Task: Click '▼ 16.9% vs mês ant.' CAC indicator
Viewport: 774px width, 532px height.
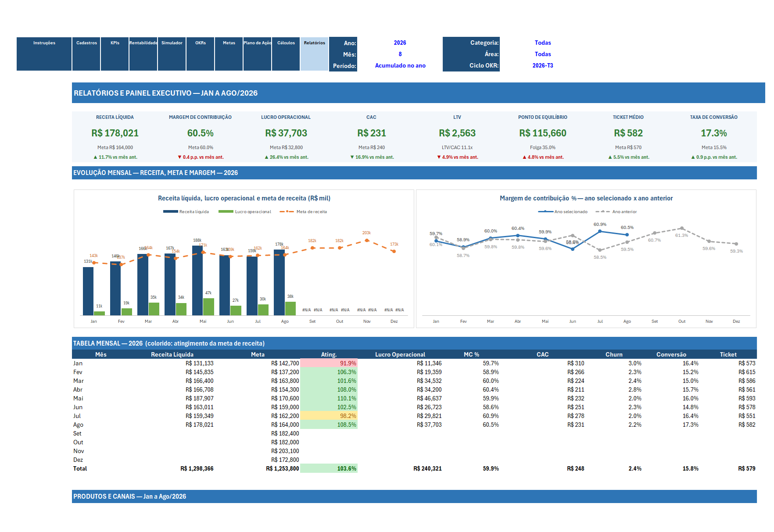Action: [x=372, y=157]
